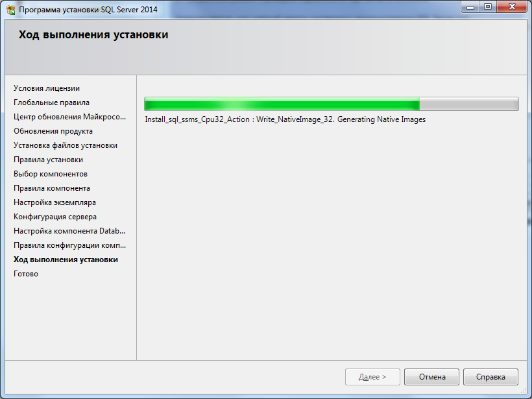Select the Обновления продукта step
This screenshot has width=532, height=399.
click(53, 131)
